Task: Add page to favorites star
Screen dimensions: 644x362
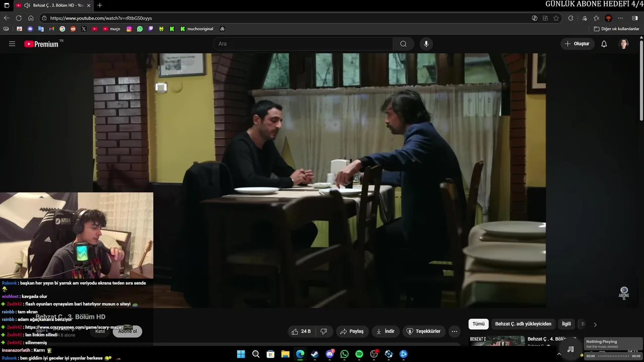Action: tap(556, 18)
